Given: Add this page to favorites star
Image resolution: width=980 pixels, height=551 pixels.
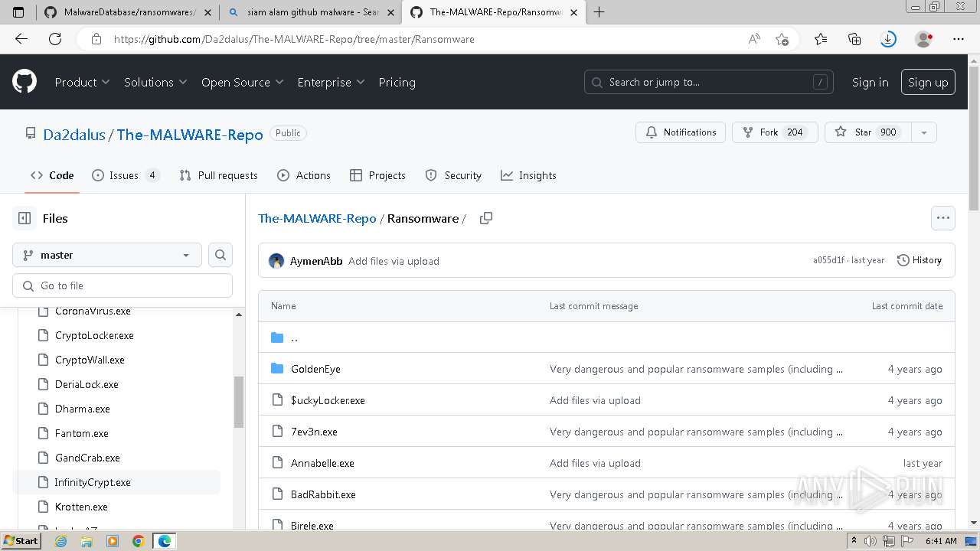Looking at the screenshot, I should pos(782,39).
